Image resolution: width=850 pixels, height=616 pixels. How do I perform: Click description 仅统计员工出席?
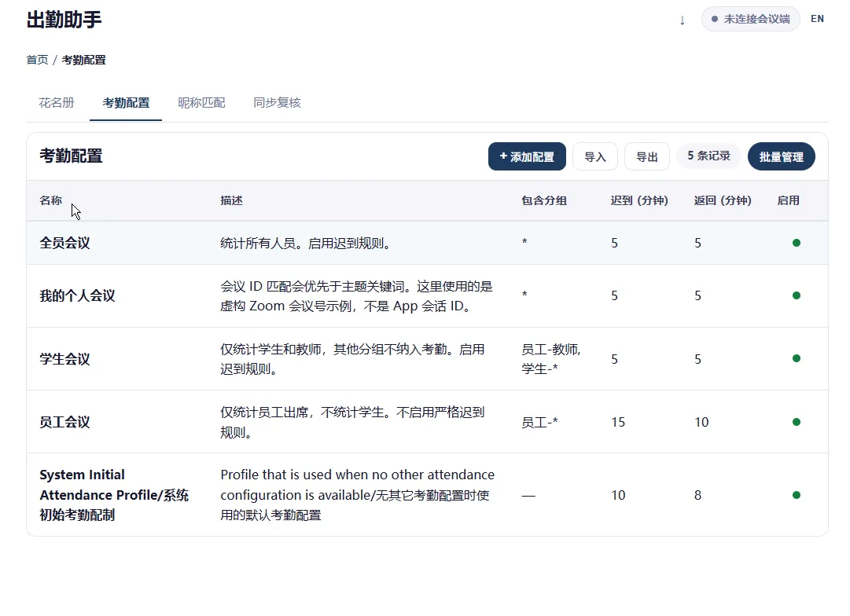(352, 422)
